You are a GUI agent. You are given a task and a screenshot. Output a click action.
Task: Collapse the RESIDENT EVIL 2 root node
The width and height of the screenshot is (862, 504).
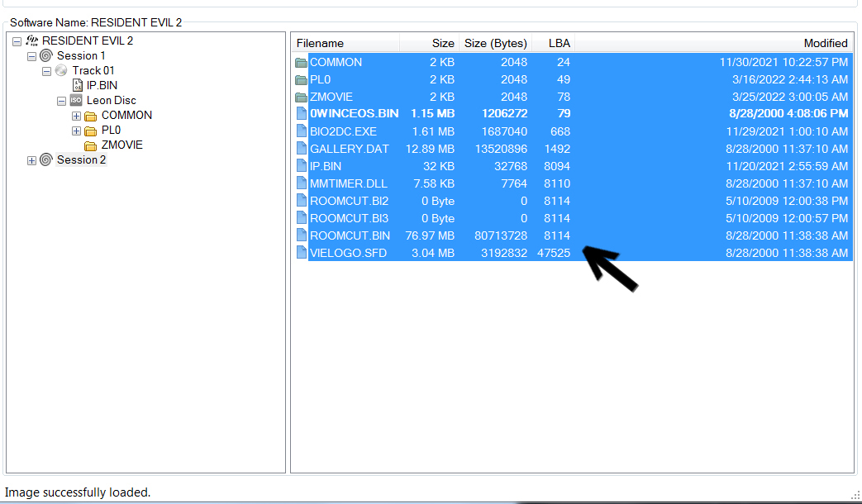(17, 41)
